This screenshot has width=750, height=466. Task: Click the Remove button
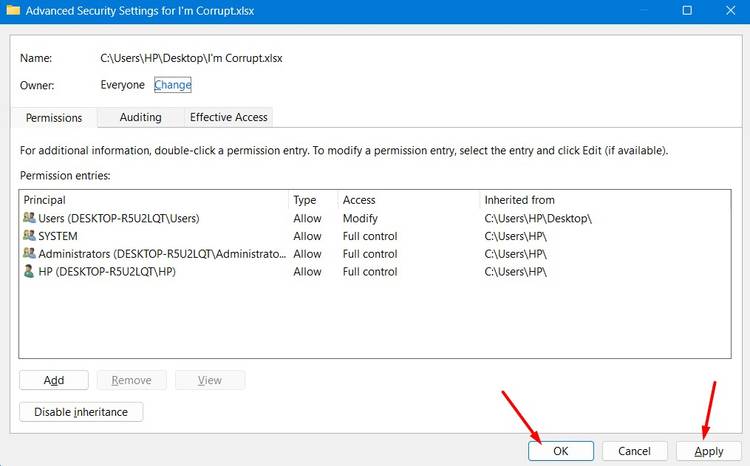[x=132, y=380]
